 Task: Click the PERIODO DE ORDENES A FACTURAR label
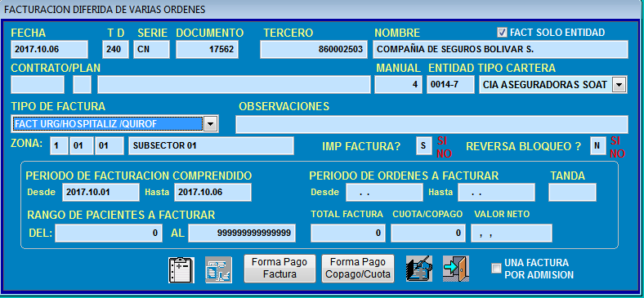tap(404, 176)
